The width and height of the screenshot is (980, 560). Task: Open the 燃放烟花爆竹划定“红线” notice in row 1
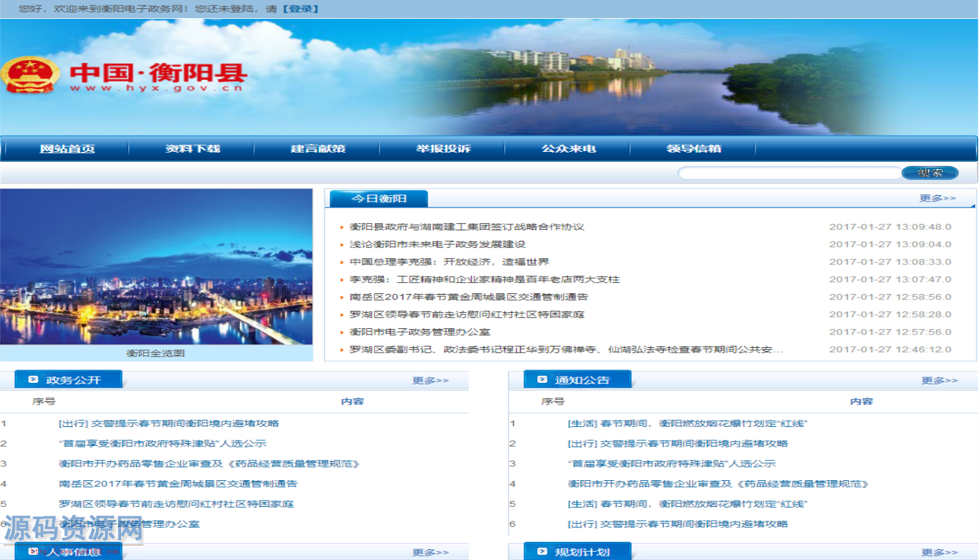point(687,423)
